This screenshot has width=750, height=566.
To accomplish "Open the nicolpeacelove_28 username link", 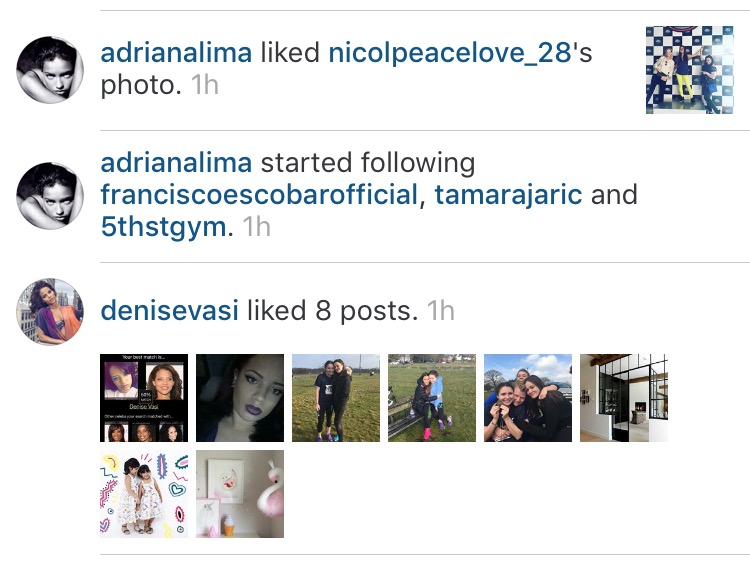I will pyautogui.click(x=450, y=53).
